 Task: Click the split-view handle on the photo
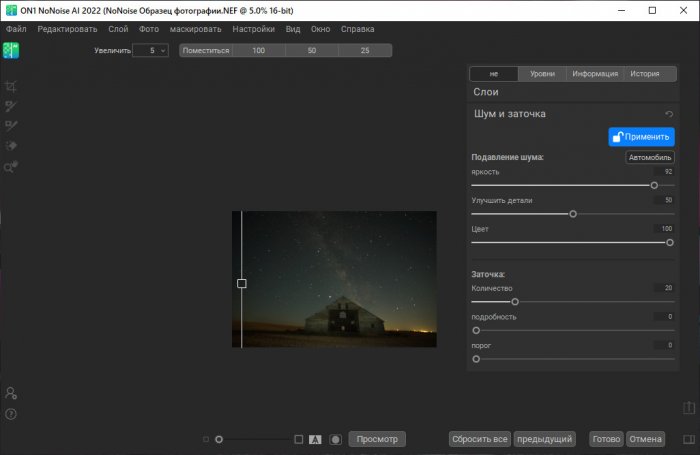242,283
